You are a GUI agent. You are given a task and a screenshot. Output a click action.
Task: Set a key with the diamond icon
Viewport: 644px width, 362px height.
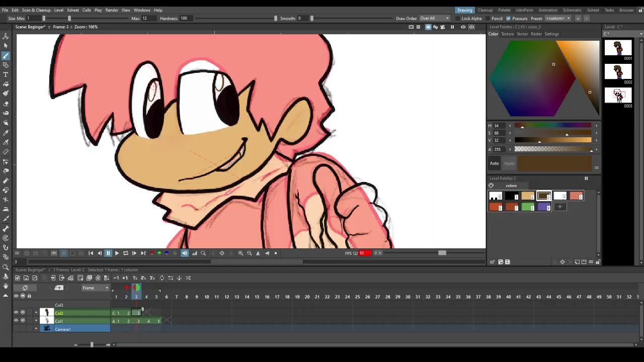pos(222,253)
